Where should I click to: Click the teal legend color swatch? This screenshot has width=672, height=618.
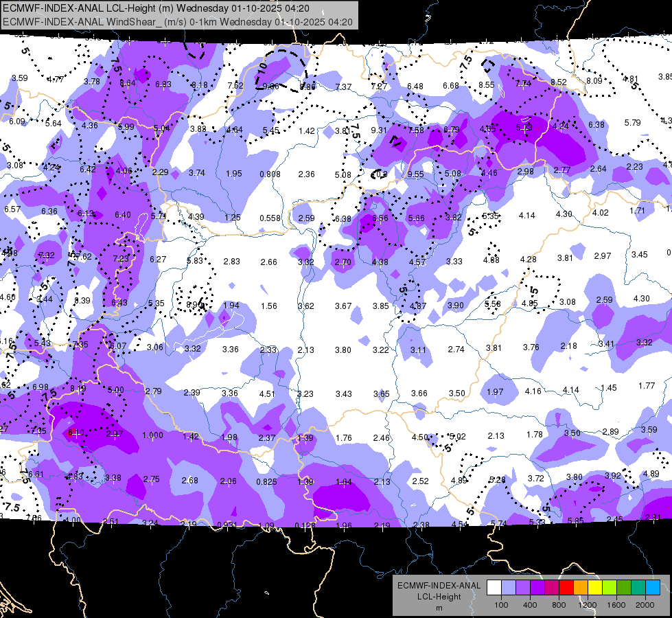pos(638,587)
